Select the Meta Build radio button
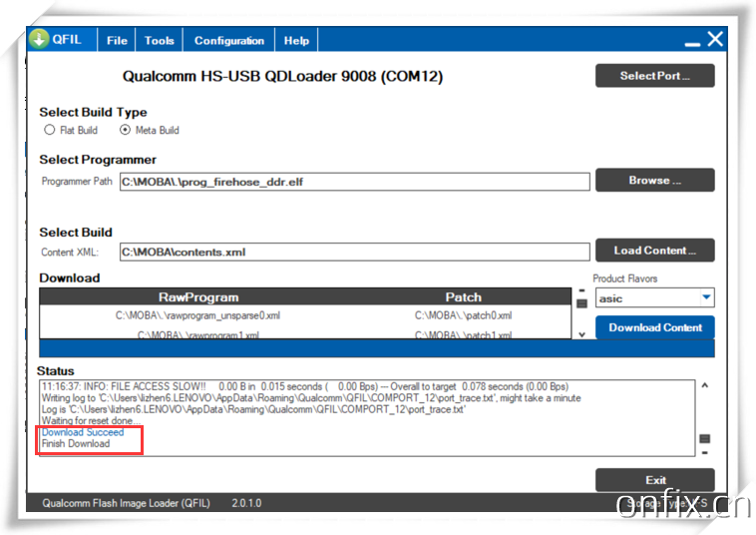The image size is (756, 535). [x=125, y=130]
